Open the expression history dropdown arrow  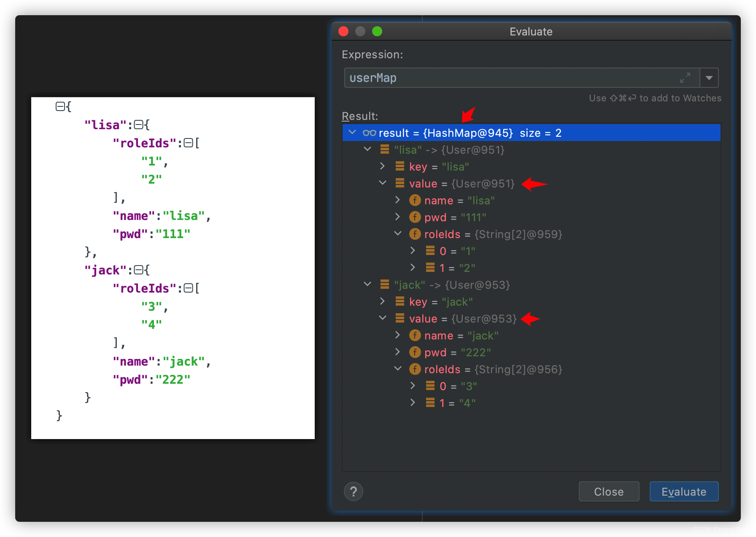click(x=709, y=78)
